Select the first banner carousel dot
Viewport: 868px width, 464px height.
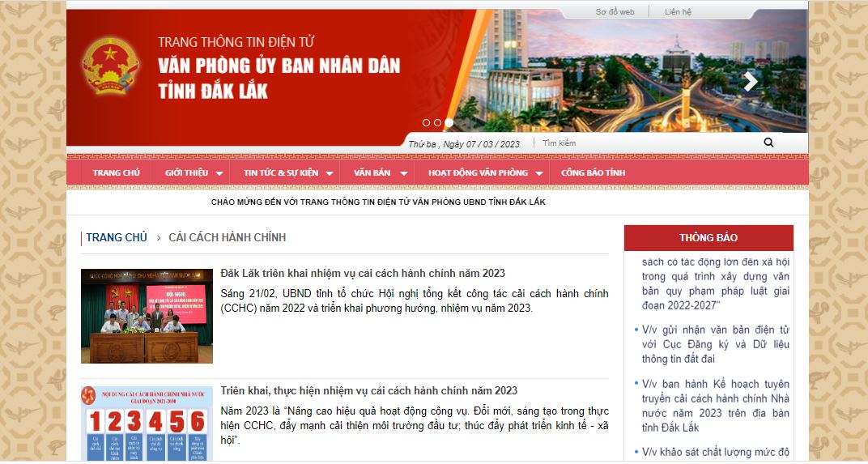click(x=427, y=123)
